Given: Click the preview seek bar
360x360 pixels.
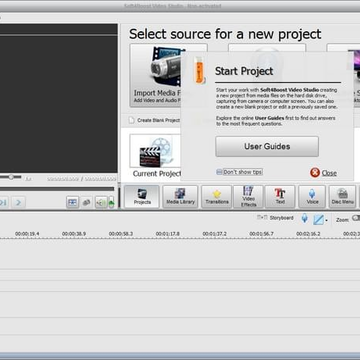Looking at the screenshot, I should click(x=57, y=189).
